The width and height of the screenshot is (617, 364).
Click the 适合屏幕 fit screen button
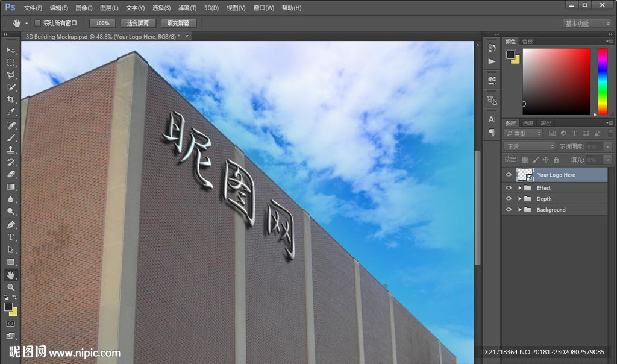pyautogui.click(x=138, y=24)
